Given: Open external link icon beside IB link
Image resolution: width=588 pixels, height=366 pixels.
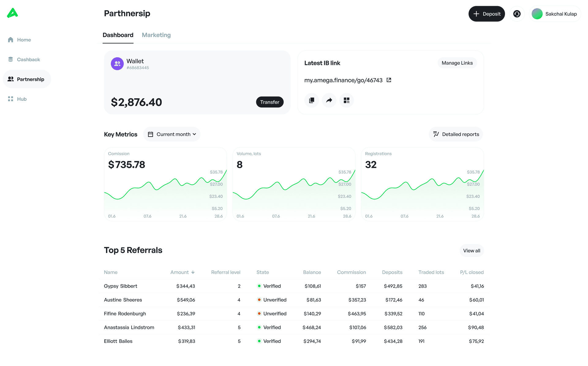Looking at the screenshot, I should click(389, 80).
